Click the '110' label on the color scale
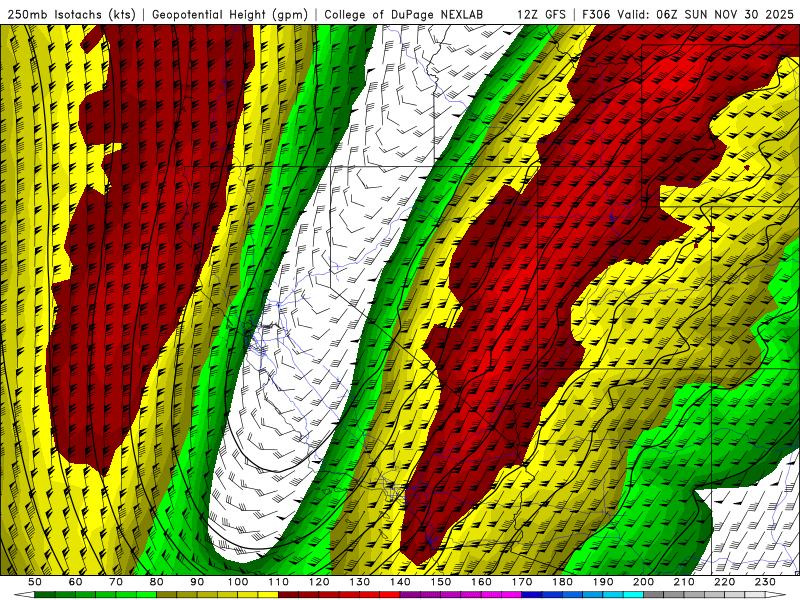 279,582
